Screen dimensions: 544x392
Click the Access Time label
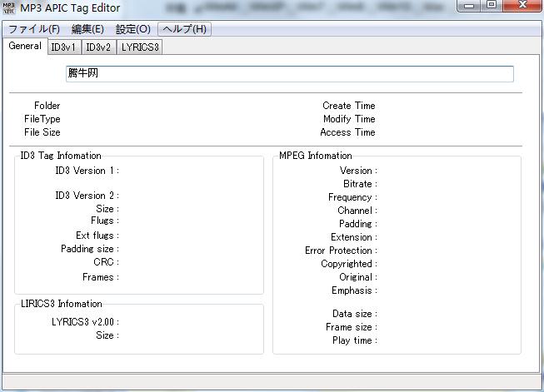pos(347,132)
